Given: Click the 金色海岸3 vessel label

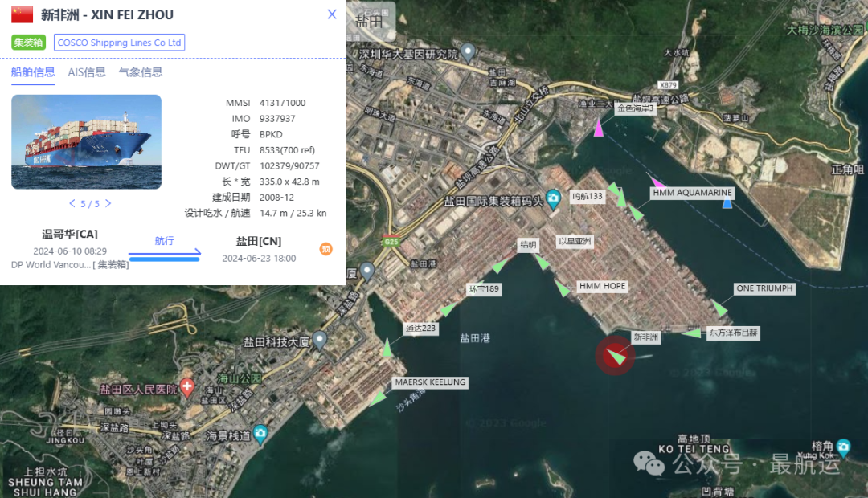Looking at the screenshot, I should (636, 108).
